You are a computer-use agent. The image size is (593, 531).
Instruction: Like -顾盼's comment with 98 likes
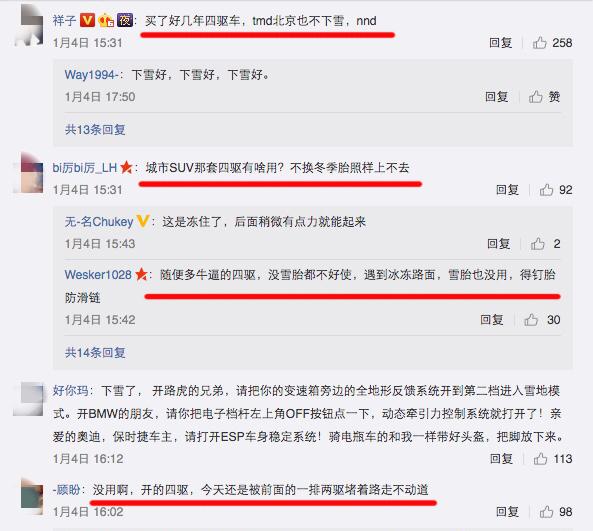546,512
